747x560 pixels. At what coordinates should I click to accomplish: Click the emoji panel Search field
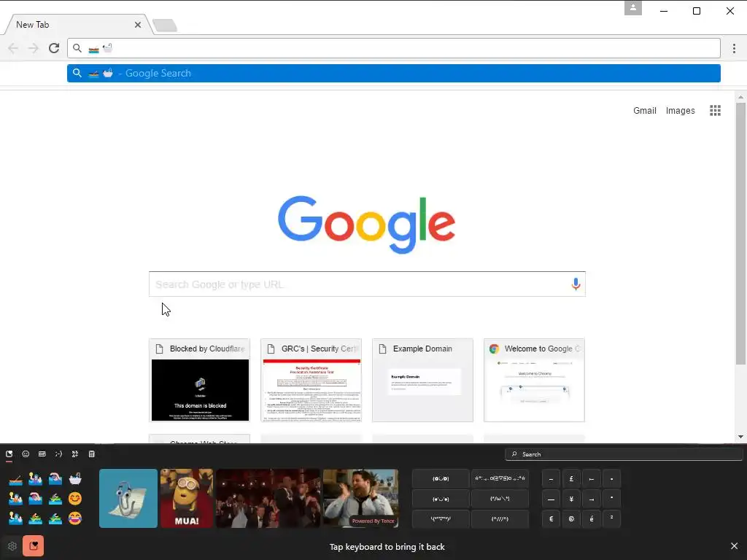(623, 454)
